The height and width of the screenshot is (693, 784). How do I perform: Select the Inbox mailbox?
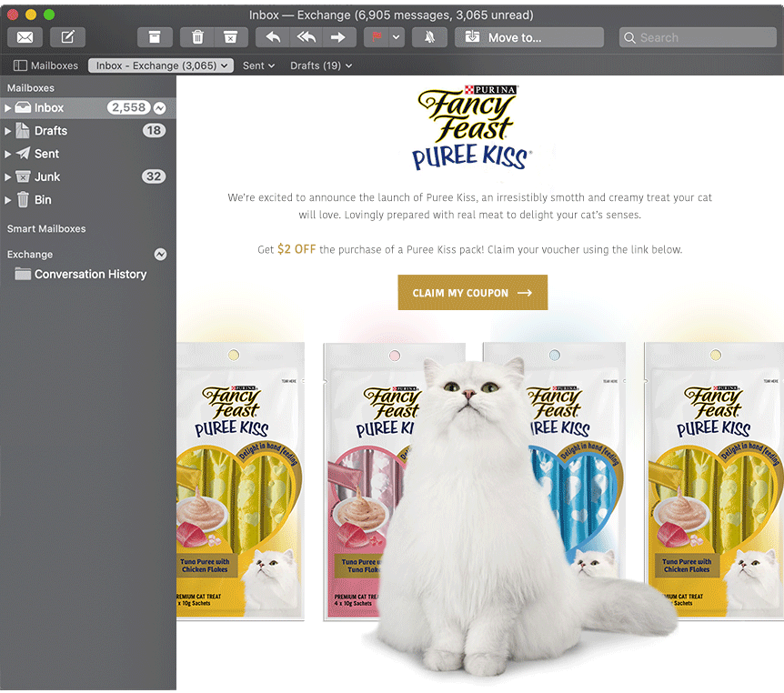[x=88, y=107]
